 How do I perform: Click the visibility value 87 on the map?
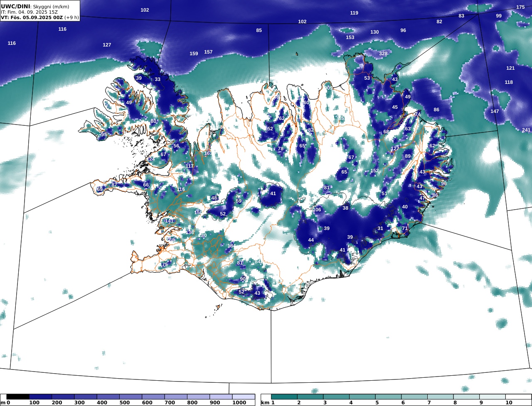[114, 184]
